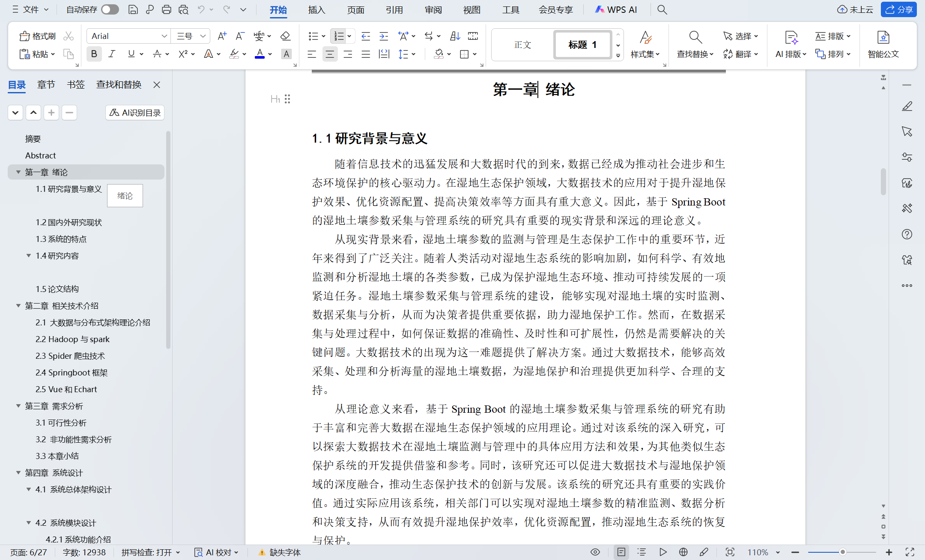Viewport: 925px width, 560px height.
Task: Click the 未上云 cloud status button
Action: click(x=855, y=9)
